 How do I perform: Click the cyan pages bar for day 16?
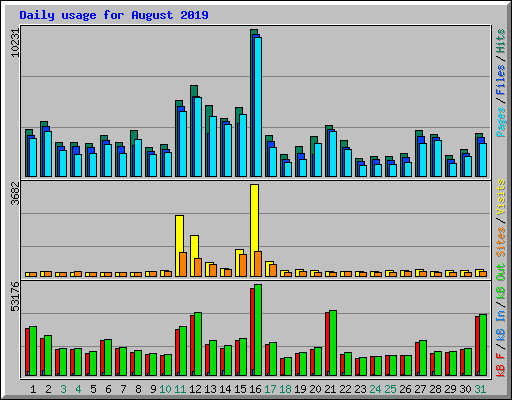pos(258,107)
